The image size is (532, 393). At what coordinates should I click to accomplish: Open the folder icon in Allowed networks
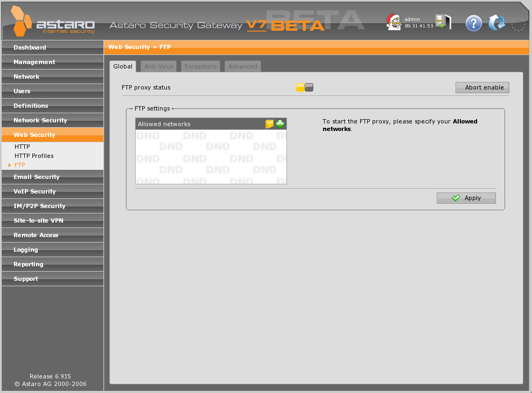pos(269,124)
